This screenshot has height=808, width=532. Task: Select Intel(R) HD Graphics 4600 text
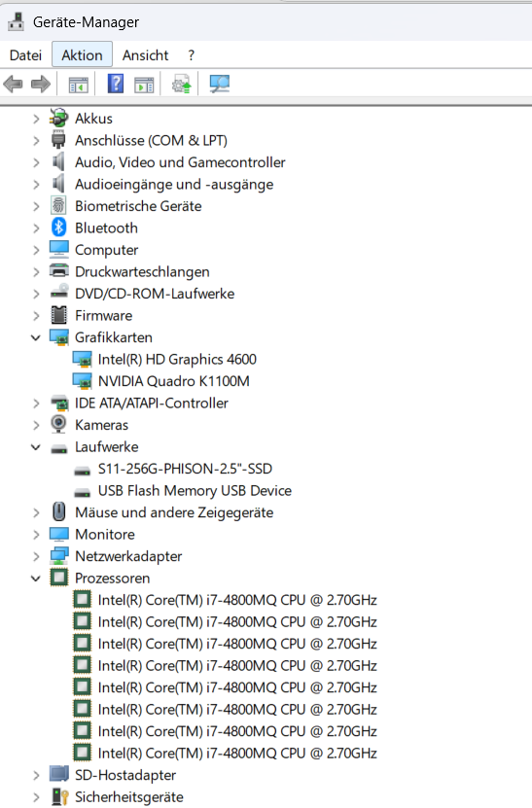click(x=177, y=359)
